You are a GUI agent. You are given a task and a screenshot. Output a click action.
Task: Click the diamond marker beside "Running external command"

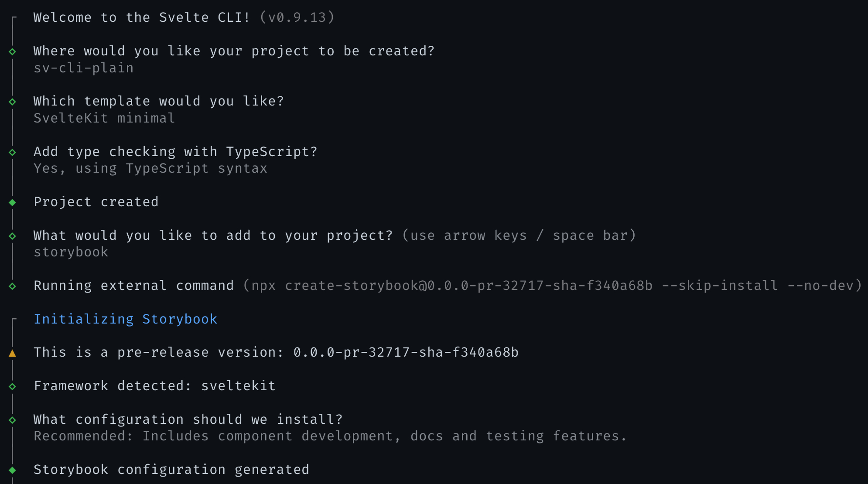tap(13, 286)
